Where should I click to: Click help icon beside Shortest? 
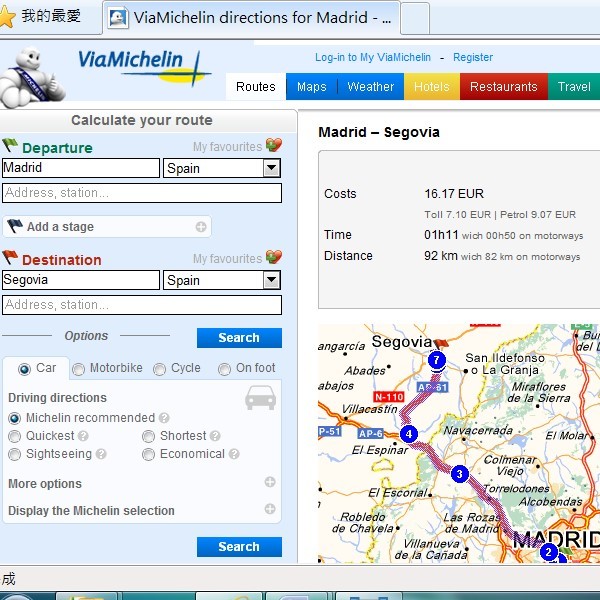coord(215,436)
